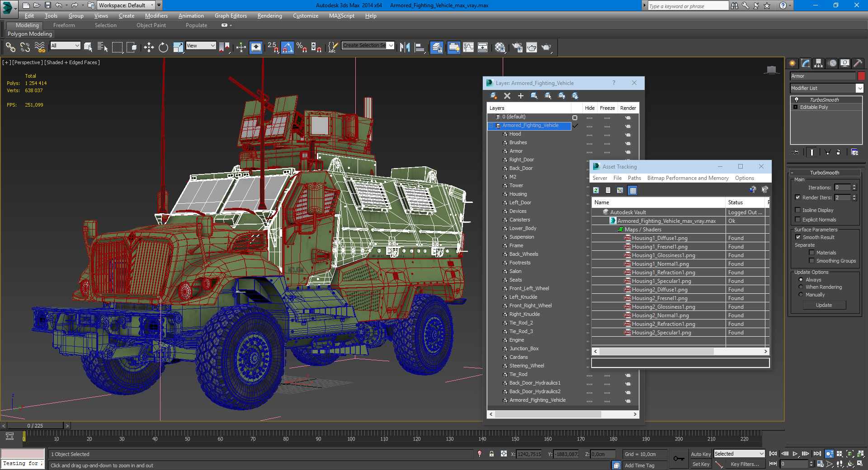Expand Editable Poly in modifier stack

[796, 107]
